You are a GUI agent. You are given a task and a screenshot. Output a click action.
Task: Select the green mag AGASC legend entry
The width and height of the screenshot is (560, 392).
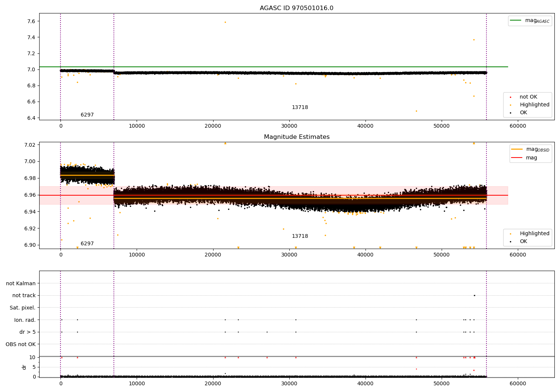click(530, 21)
